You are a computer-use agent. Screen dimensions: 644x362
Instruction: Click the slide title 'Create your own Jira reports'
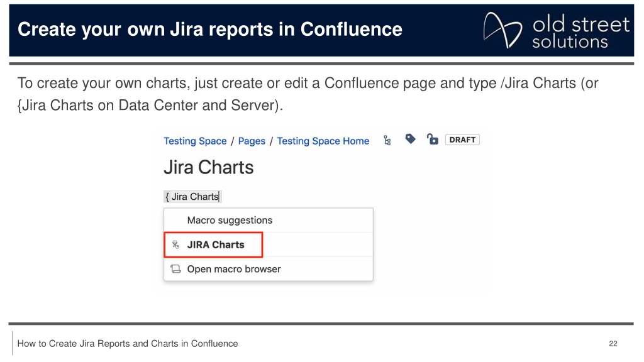click(210, 29)
